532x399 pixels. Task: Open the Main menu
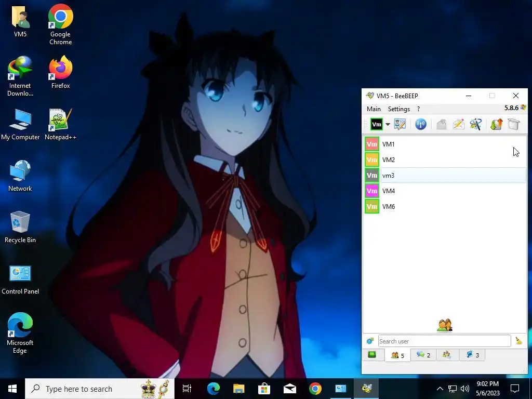coord(374,109)
